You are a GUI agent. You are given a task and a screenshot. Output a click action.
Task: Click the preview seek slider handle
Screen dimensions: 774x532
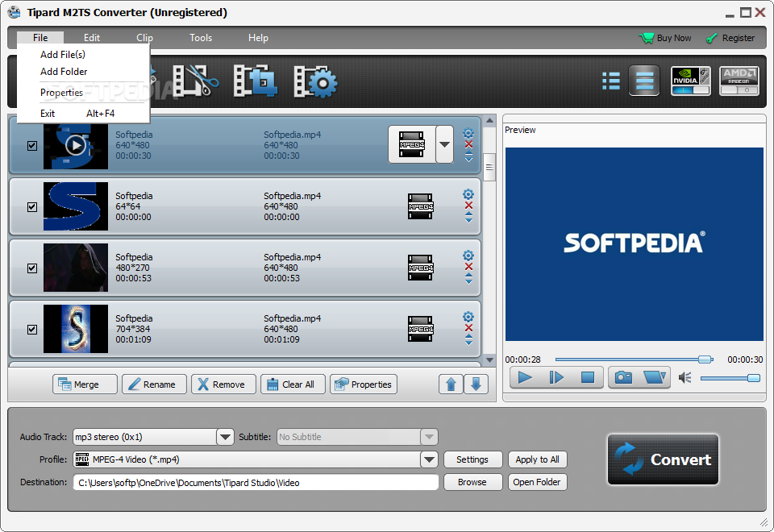pyautogui.click(x=706, y=360)
